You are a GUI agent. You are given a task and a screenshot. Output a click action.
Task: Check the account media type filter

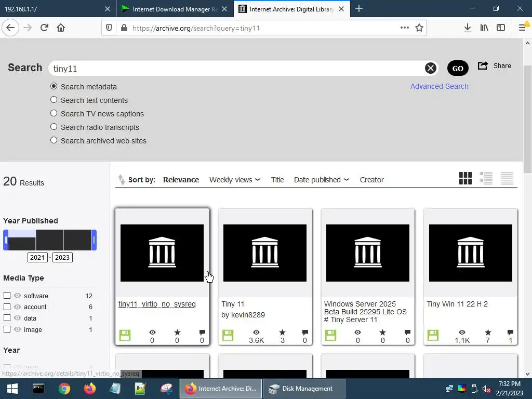[x=7, y=307]
